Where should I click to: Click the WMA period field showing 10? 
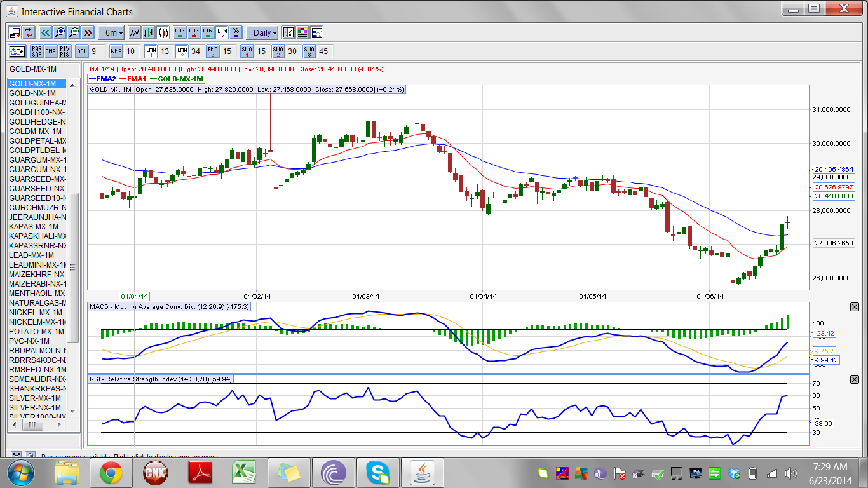[131, 51]
